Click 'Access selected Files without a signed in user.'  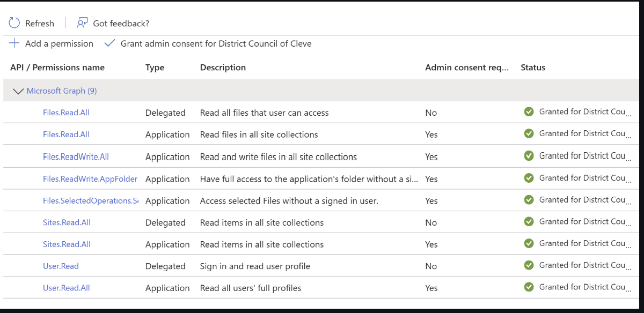click(289, 201)
